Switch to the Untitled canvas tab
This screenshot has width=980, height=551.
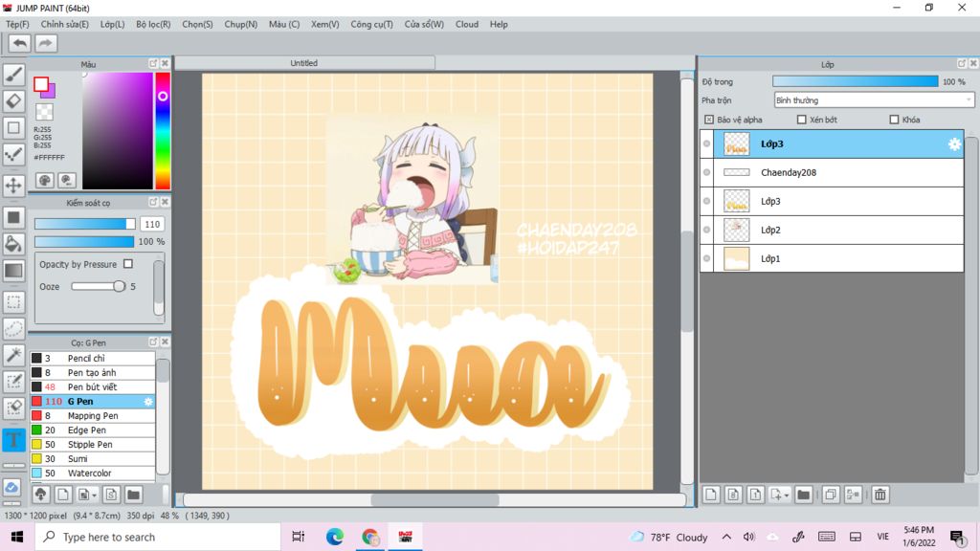304,63
